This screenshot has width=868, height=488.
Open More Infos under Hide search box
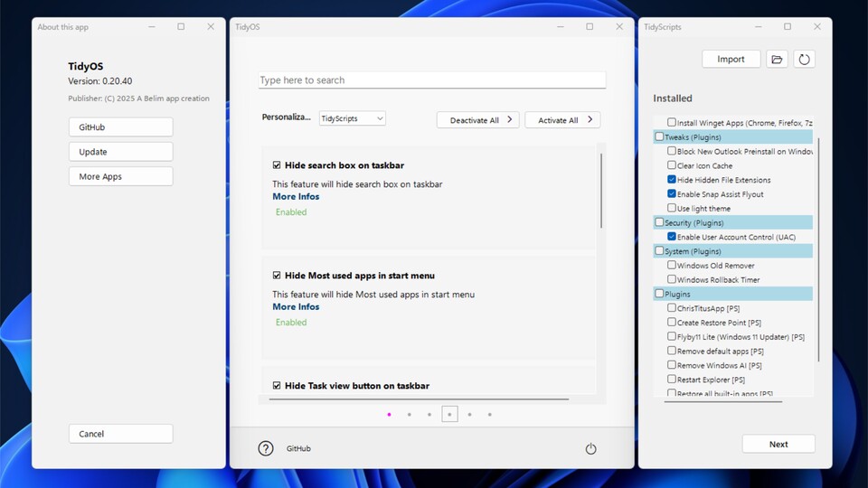[x=296, y=196]
